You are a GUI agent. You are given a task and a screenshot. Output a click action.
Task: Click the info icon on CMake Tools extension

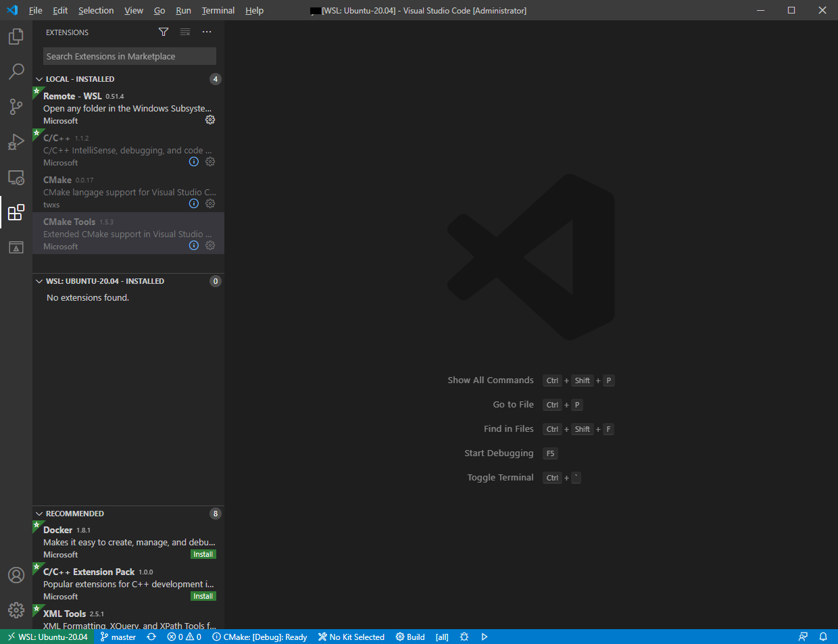tap(194, 245)
